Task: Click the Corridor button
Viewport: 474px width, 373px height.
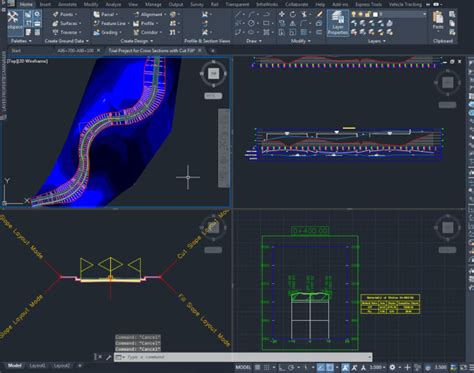Action: (147, 32)
